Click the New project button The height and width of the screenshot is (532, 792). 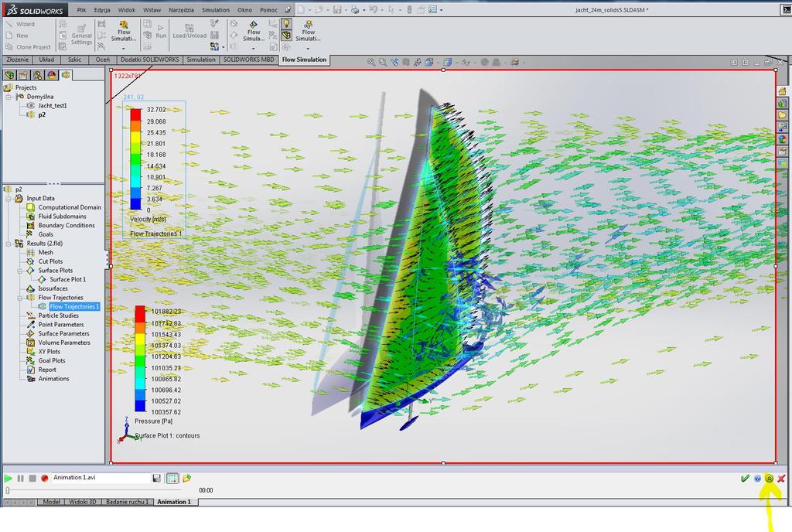pos(17,36)
